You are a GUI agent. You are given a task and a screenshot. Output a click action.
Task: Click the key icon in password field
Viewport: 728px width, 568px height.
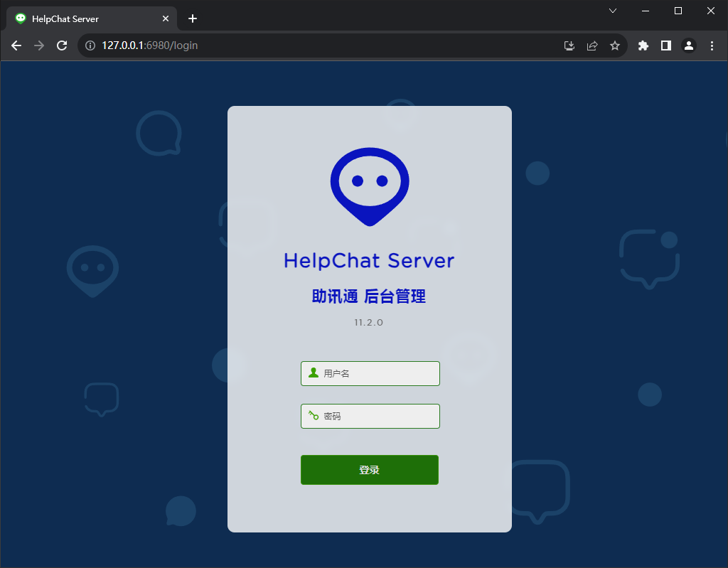coord(314,415)
